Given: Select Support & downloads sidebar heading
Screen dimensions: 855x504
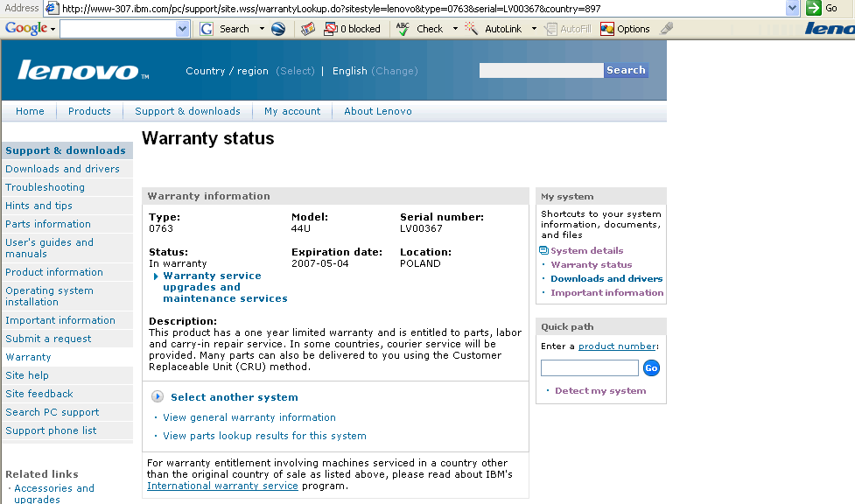Looking at the screenshot, I should [66, 150].
